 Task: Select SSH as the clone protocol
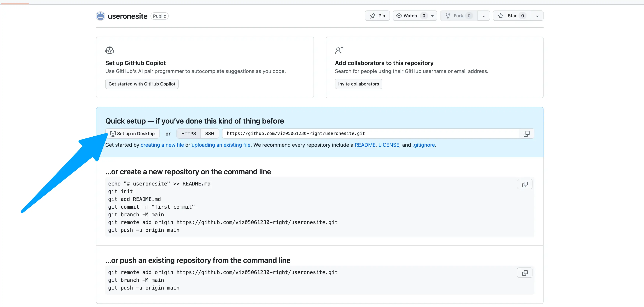coord(210,133)
